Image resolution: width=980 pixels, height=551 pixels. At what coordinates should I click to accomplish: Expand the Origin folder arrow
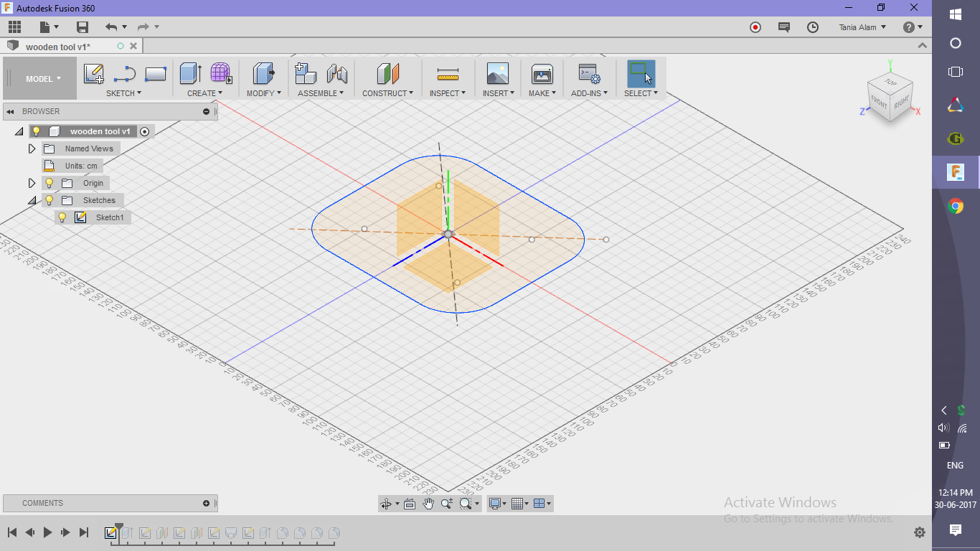pos(32,183)
